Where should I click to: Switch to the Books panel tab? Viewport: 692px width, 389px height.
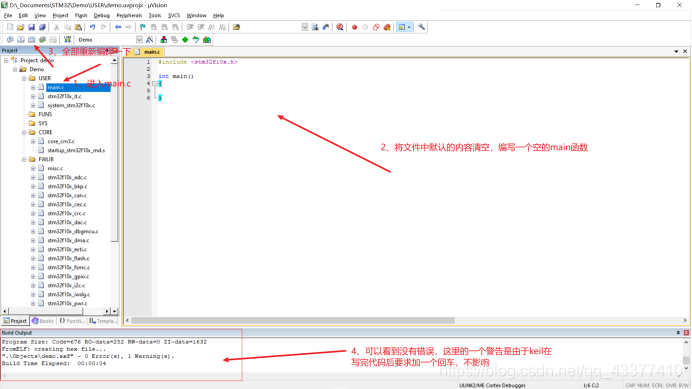[42, 321]
